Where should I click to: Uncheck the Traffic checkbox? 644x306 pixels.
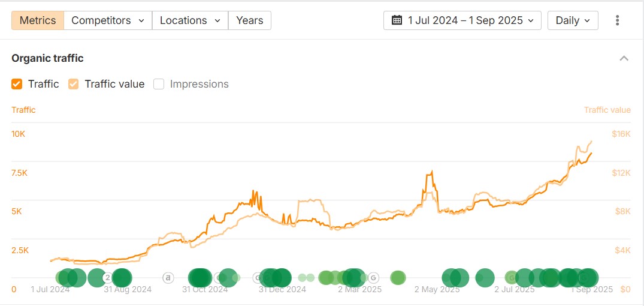(x=17, y=84)
